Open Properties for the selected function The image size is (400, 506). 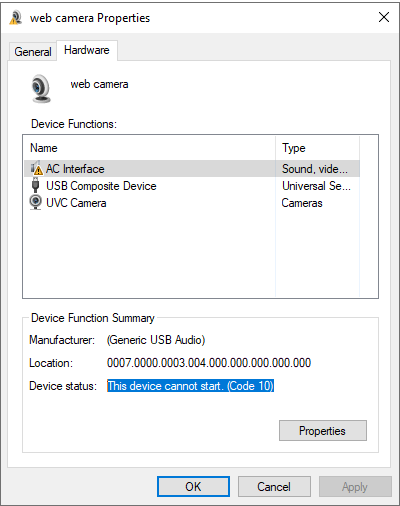point(323,431)
